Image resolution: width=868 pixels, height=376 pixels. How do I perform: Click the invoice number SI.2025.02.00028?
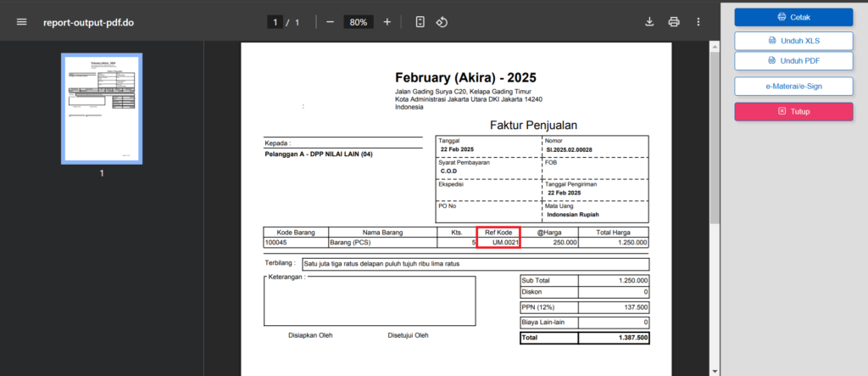tap(569, 149)
